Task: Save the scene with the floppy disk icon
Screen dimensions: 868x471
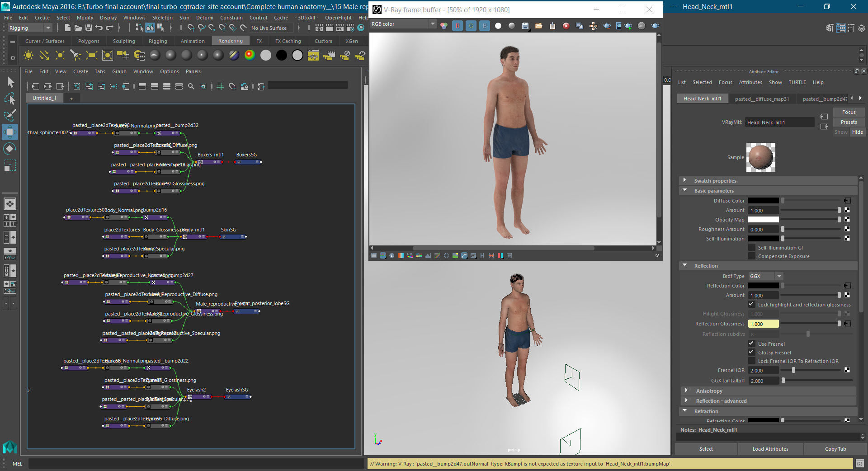Action: pyautogui.click(x=89, y=28)
